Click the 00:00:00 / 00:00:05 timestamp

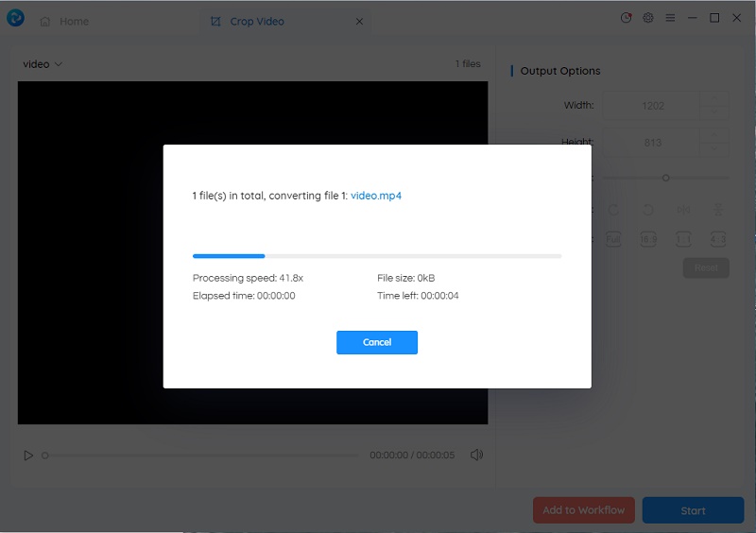point(412,456)
